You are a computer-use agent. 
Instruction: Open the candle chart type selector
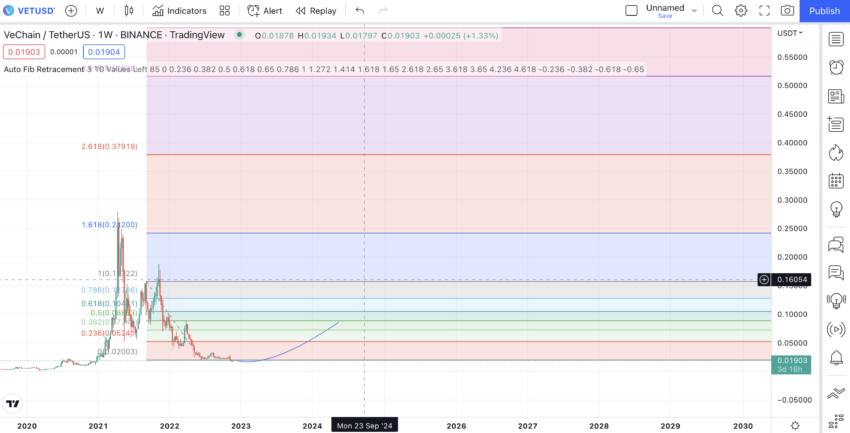[129, 11]
